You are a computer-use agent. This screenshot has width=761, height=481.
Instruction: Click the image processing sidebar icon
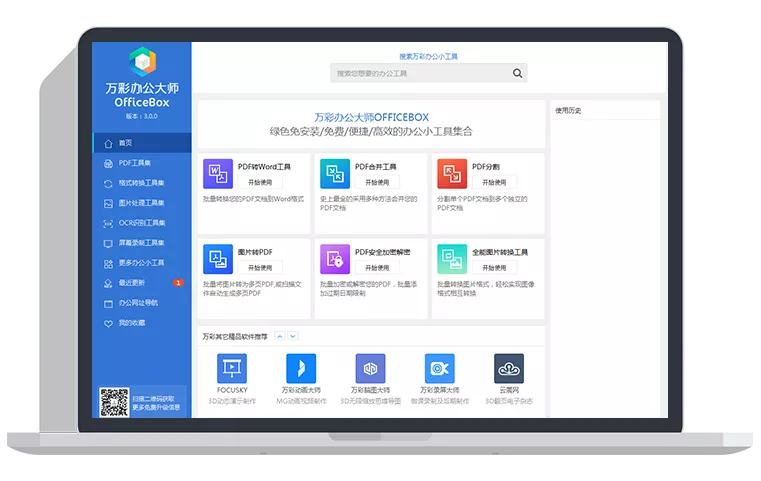click(x=108, y=203)
